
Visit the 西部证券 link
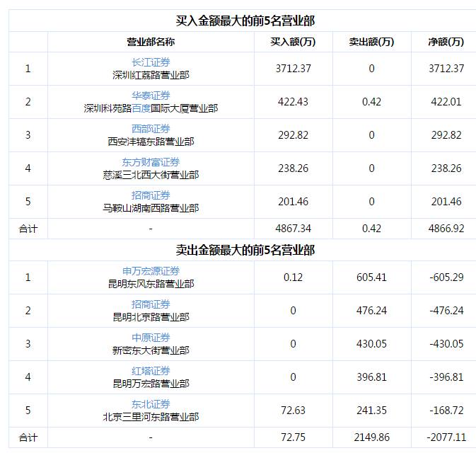tap(151, 129)
